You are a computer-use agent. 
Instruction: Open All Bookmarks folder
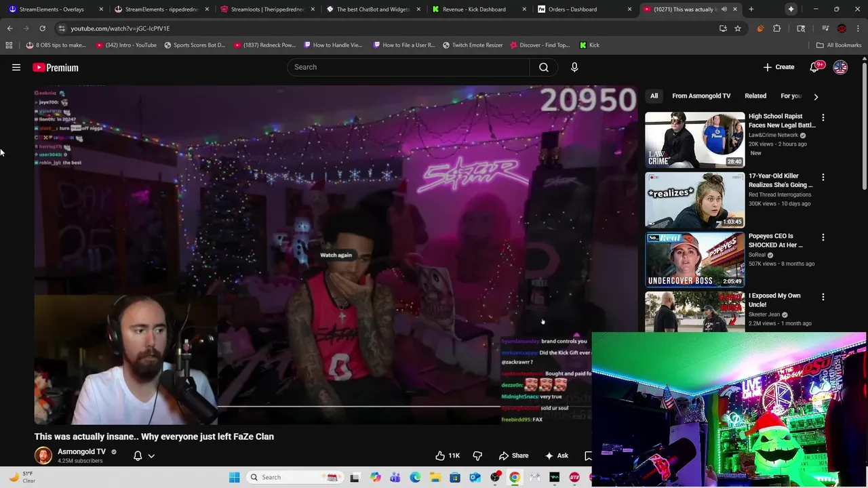pos(839,45)
